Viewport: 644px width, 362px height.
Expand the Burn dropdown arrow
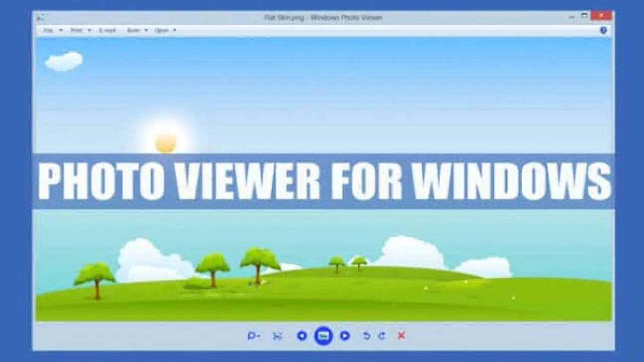146,31
